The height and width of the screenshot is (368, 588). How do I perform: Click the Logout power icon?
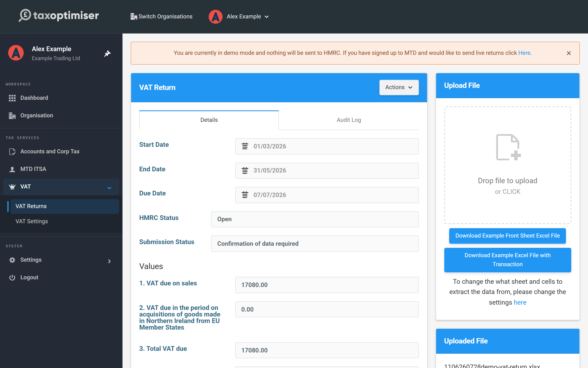tap(12, 277)
